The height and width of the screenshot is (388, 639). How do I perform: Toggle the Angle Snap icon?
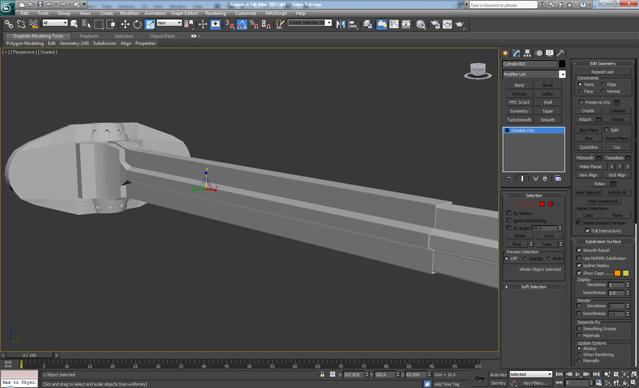point(242,24)
